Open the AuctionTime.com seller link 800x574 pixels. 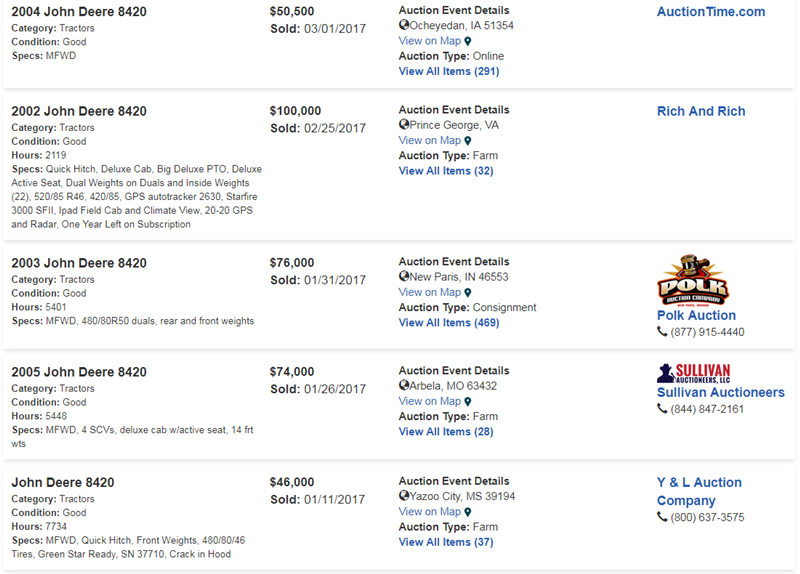tap(710, 12)
